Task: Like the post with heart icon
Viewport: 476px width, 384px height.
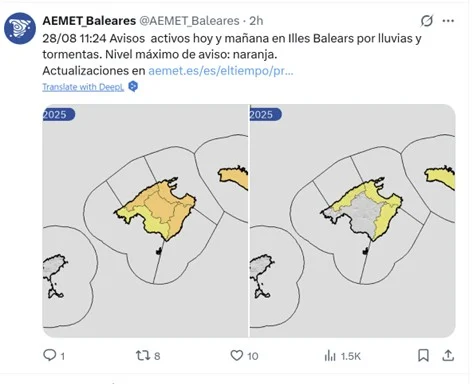Action: tap(237, 355)
